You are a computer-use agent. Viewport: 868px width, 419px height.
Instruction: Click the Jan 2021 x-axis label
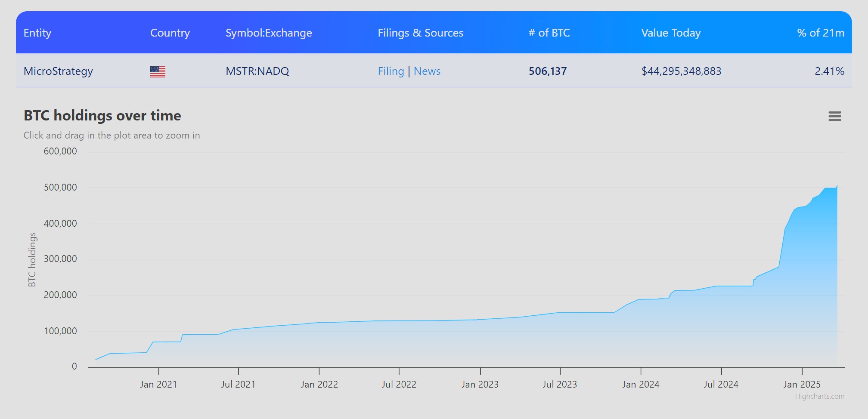point(158,384)
